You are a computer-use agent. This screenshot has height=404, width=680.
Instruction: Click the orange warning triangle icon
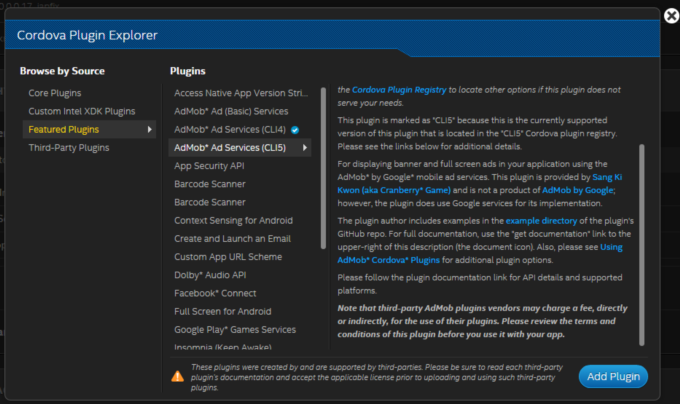pos(177,376)
